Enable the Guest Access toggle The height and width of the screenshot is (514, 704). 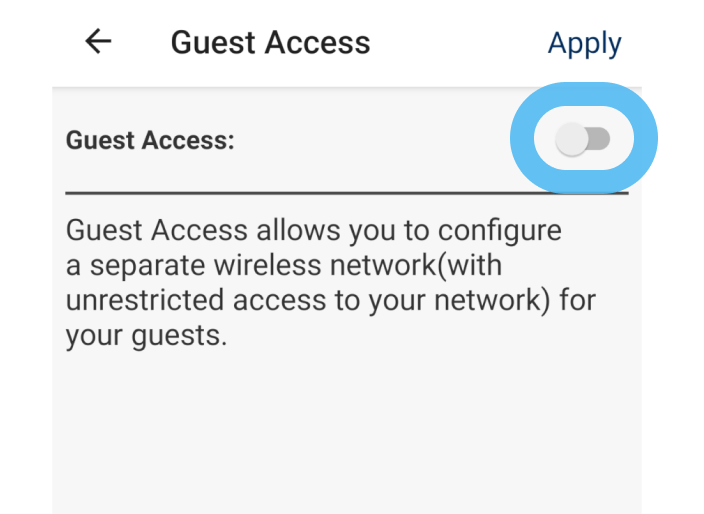584,140
